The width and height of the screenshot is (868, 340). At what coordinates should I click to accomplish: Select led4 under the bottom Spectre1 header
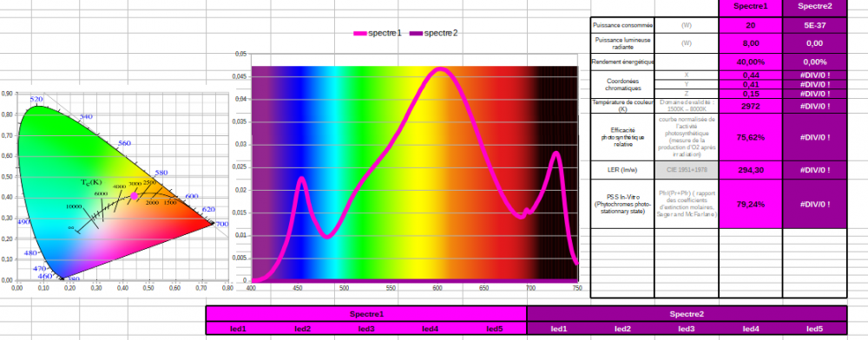pyautogui.click(x=431, y=329)
